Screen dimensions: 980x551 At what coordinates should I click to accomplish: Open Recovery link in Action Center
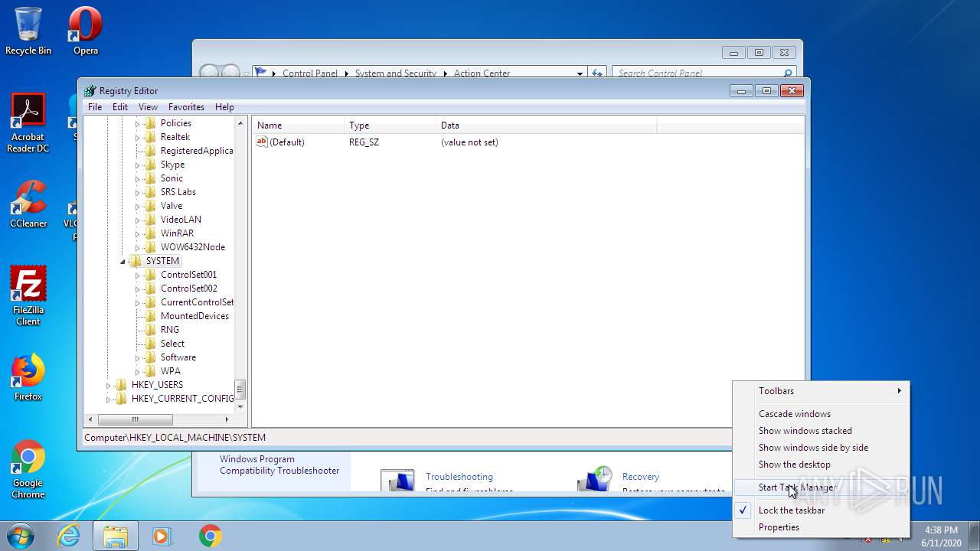(x=640, y=477)
